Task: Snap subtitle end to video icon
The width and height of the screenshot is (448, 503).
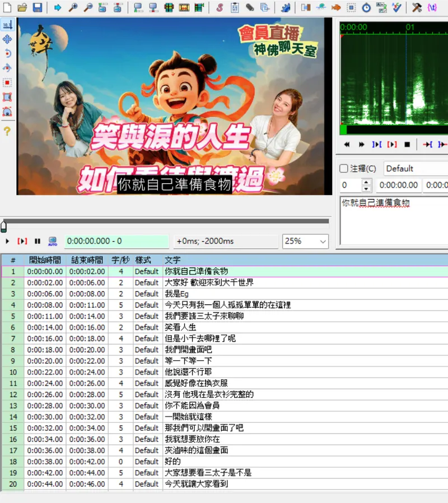Action: pyautogui.click(x=153, y=7)
